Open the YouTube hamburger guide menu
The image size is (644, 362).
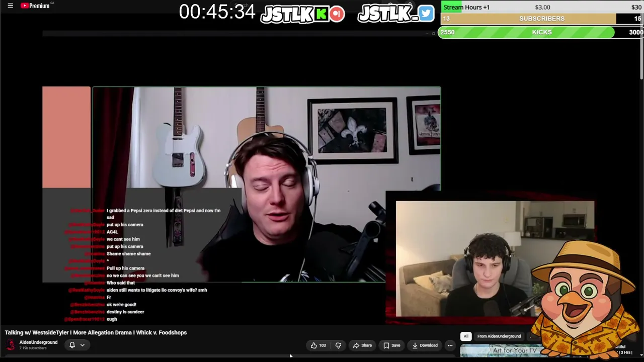[10, 6]
